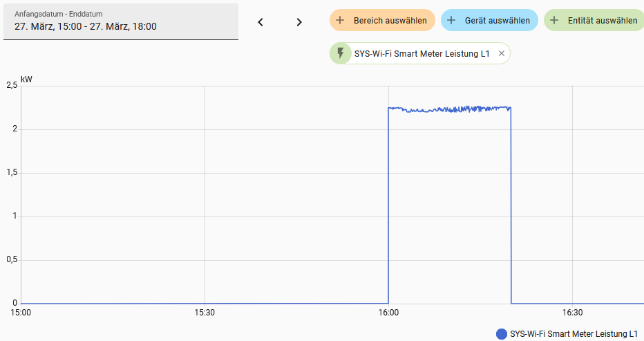Click plus icon on Bereich auswählen chip

pos(340,21)
